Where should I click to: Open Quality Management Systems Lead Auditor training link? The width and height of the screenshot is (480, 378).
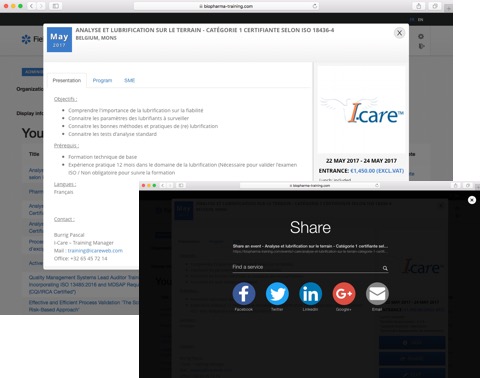pyautogui.click(x=83, y=284)
